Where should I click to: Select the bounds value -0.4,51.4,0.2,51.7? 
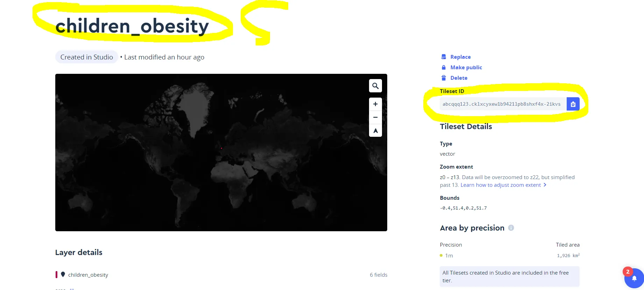pyautogui.click(x=463, y=208)
